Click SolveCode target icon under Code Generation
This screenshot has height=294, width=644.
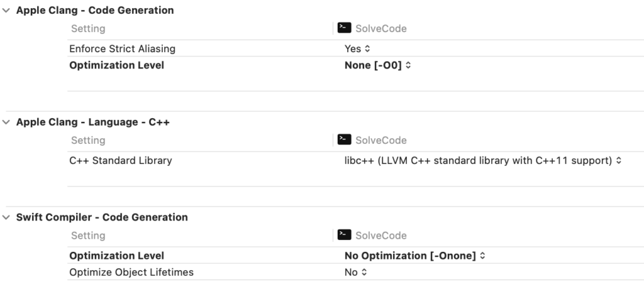344,28
